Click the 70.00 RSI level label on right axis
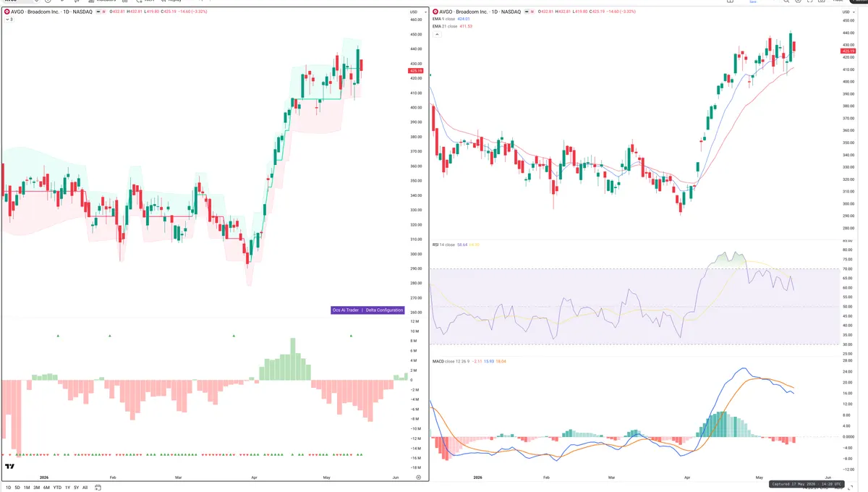Screen dimensions: 868x492 click(848, 269)
